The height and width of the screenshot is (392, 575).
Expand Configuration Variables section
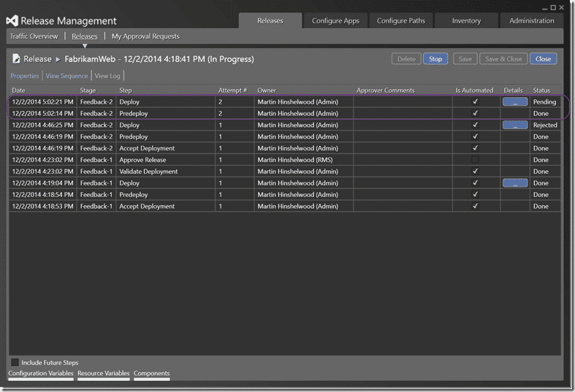point(41,373)
